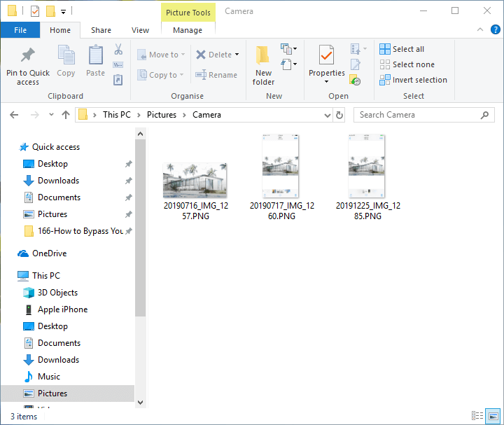
Task: Click Pictures in the address breadcrumb
Action: [162, 115]
